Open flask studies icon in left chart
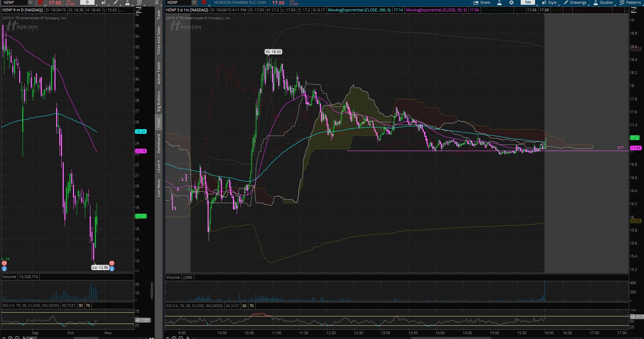Screen dimensions: 644x339 (x=127, y=2)
